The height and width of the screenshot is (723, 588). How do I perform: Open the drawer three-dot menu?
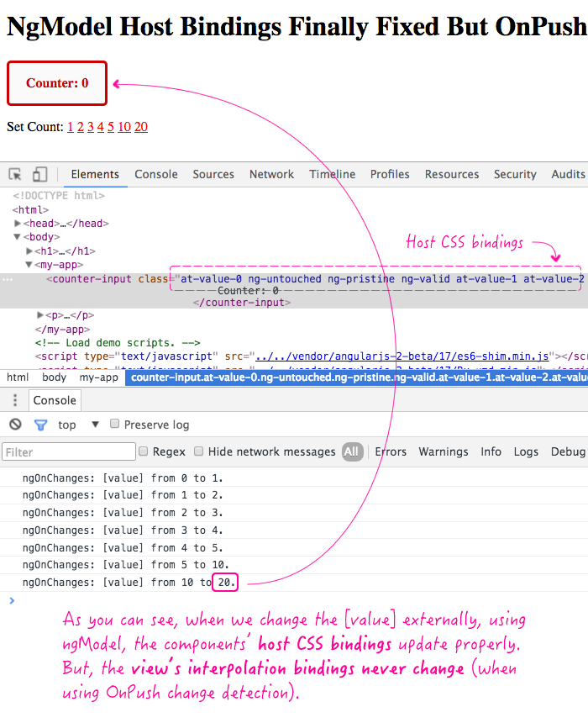pyautogui.click(x=15, y=400)
